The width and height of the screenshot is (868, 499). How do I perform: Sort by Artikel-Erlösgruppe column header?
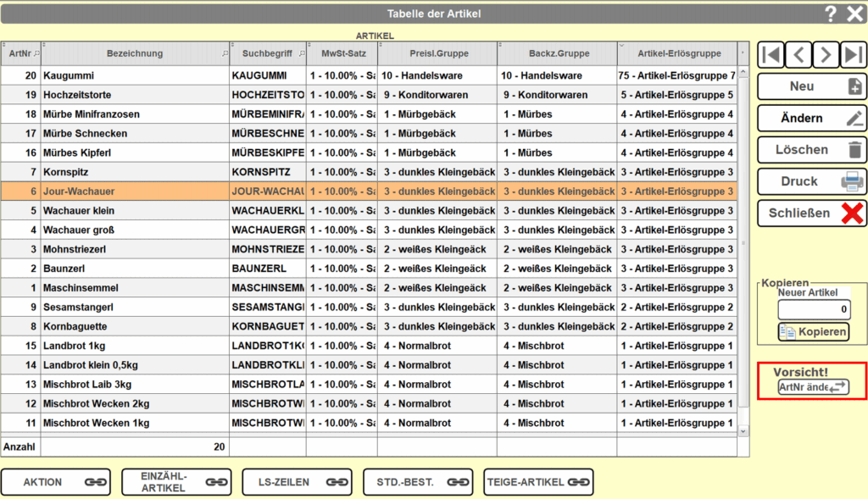click(x=678, y=53)
